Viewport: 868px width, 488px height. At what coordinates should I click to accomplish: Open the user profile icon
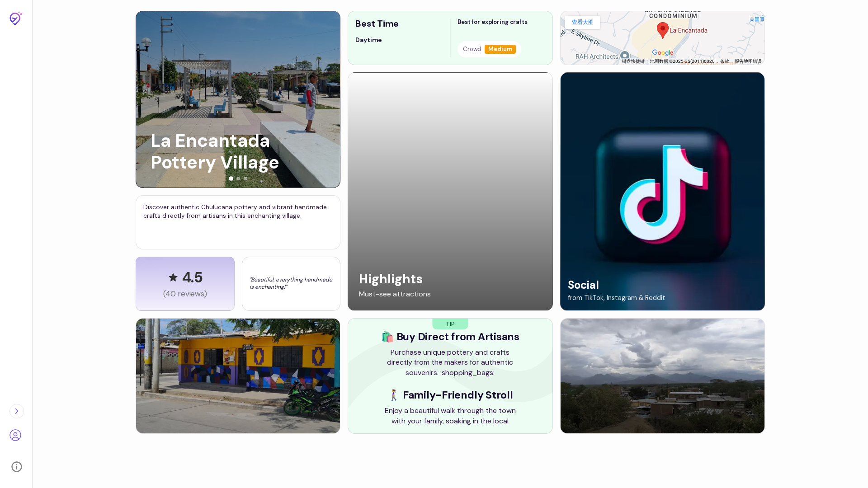pos(15,435)
